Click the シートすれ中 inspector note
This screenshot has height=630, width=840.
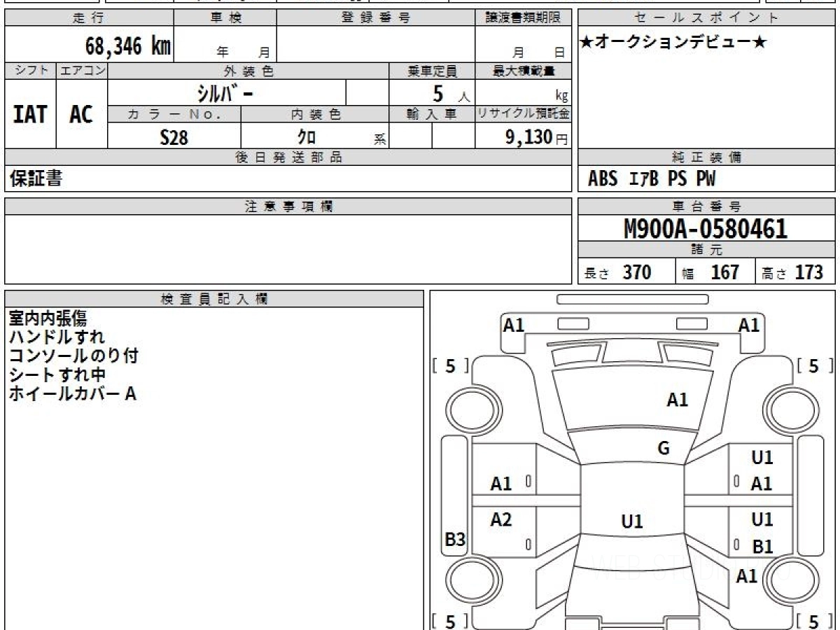pyautogui.click(x=57, y=374)
